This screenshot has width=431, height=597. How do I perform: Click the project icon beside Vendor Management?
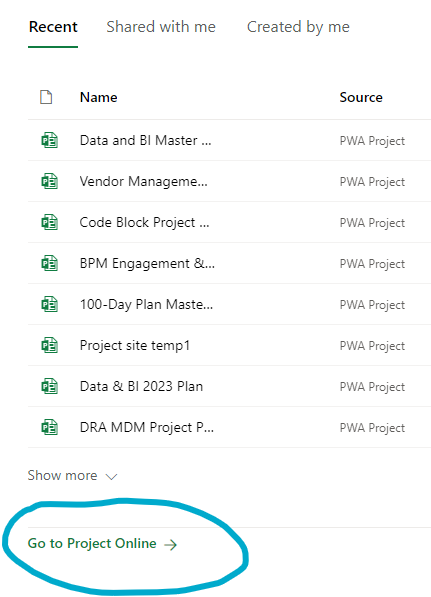49,181
